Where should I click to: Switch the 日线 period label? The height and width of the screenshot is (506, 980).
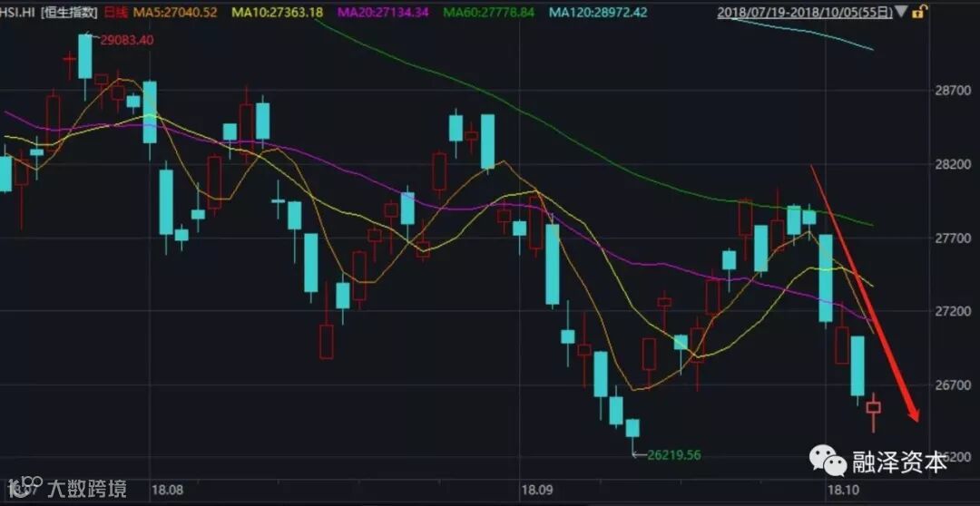(115, 13)
